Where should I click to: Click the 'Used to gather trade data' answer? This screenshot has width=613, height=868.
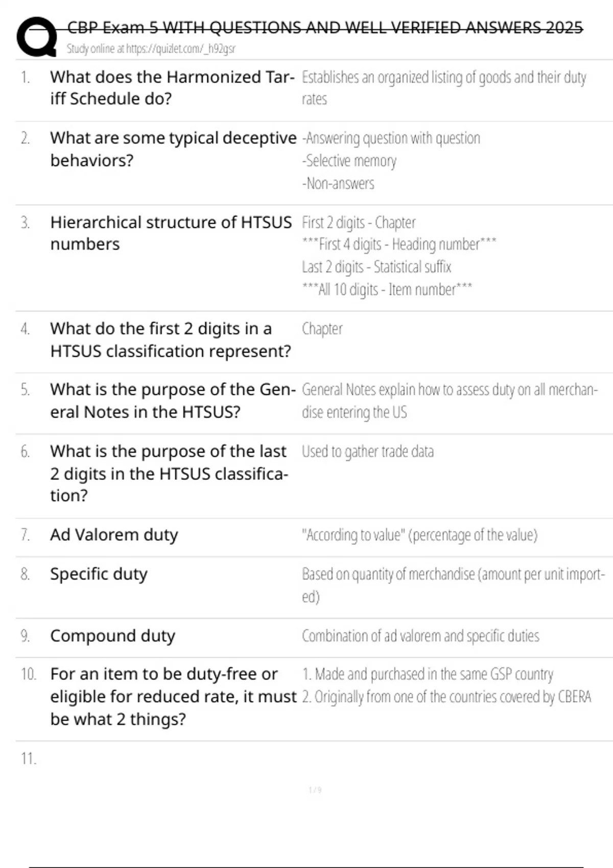(368, 452)
